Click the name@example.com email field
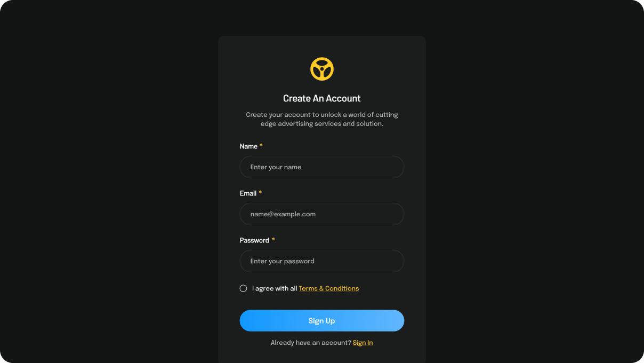 tap(322, 214)
